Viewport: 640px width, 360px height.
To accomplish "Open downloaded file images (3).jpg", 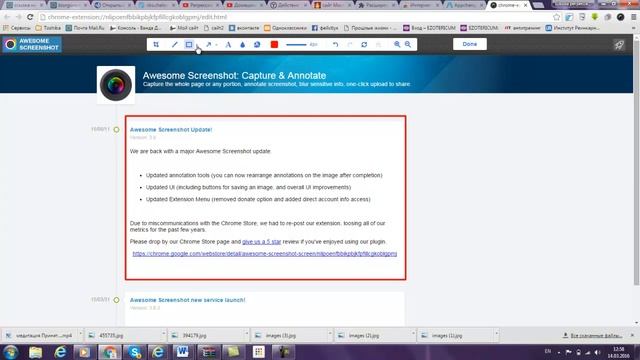I will coord(288,336).
